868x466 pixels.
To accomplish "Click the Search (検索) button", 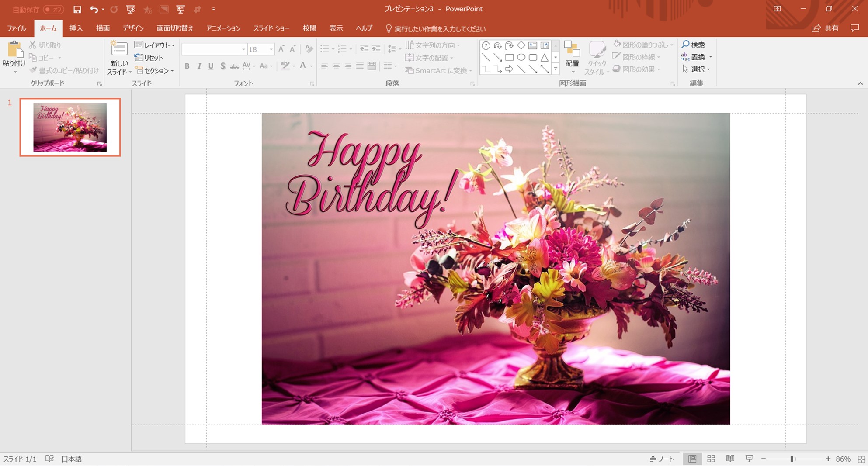I will coord(693,45).
